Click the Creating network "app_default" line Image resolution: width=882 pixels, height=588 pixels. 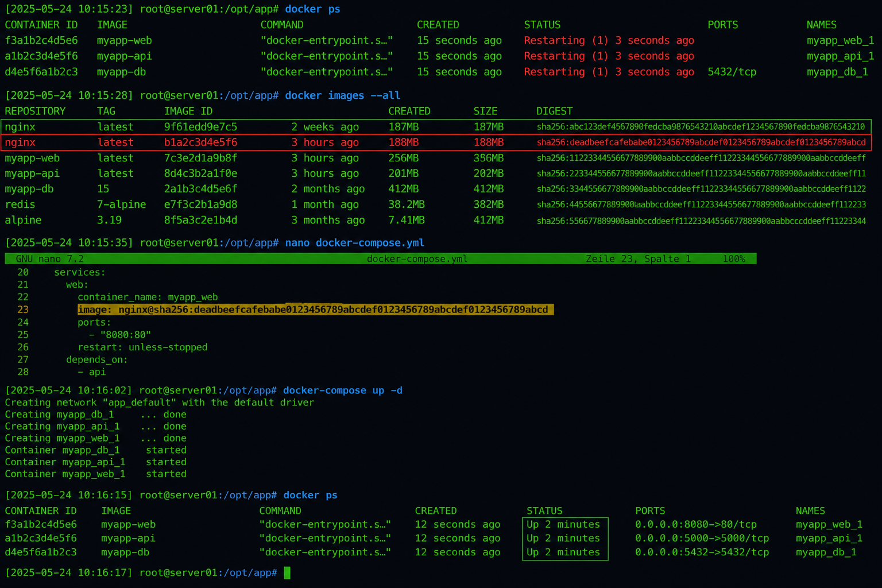[160, 403]
